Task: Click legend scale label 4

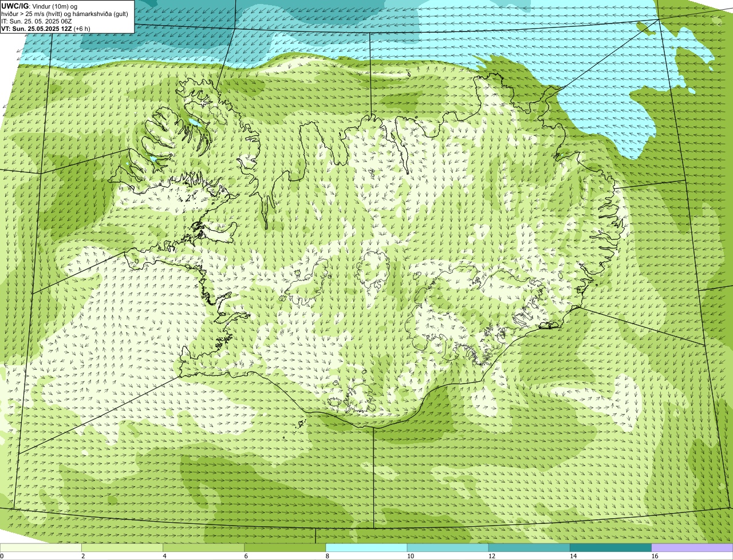Action: click(x=165, y=556)
